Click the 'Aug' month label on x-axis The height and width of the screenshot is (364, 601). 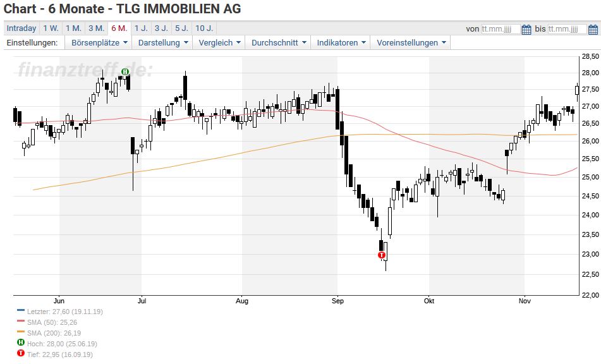tap(242, 301)
